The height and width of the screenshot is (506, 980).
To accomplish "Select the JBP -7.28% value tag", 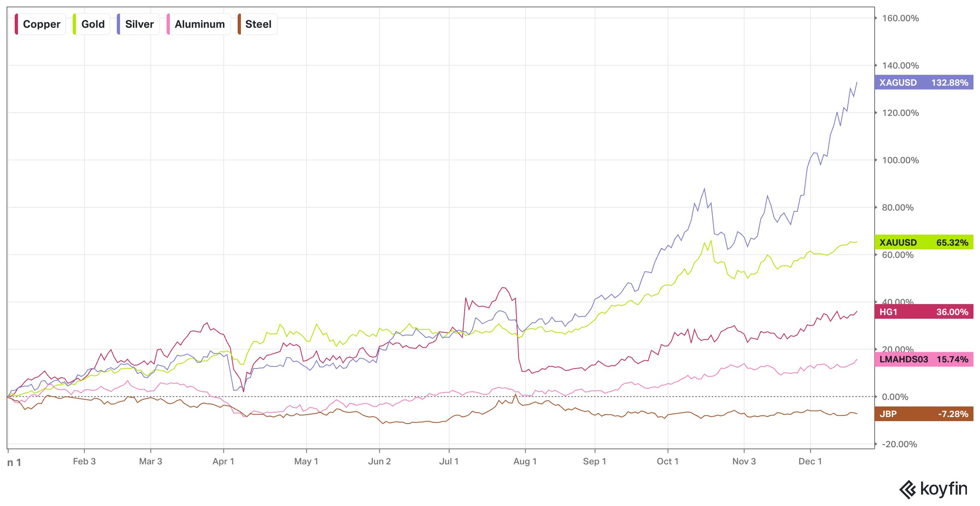I will (x=924, y=414).
